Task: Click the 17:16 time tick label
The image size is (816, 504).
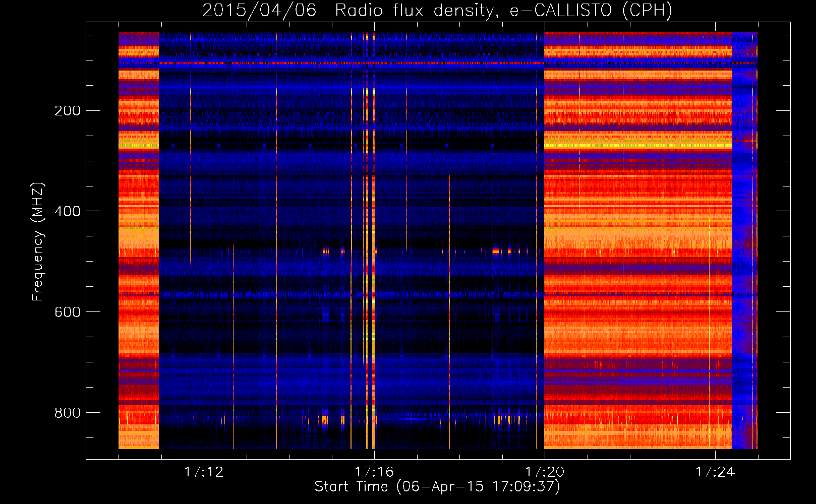Action: (374, 472)
